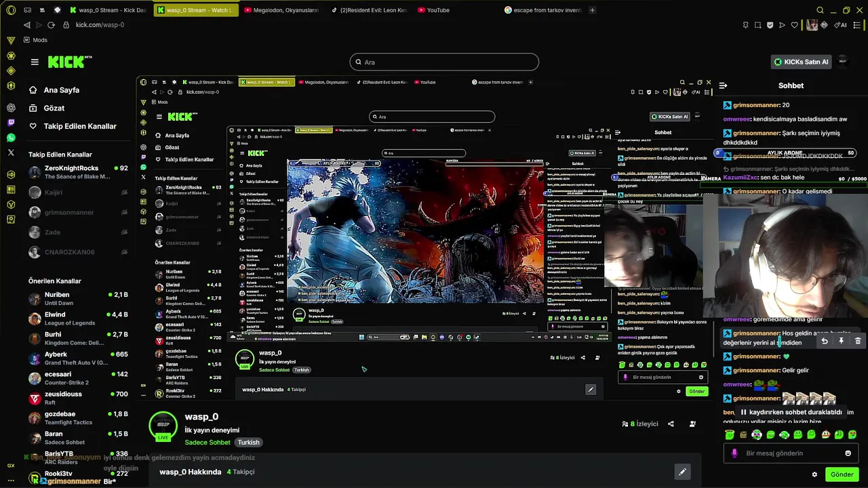
Task: Open Burhi recommended channel
Action: coord(78,338)
